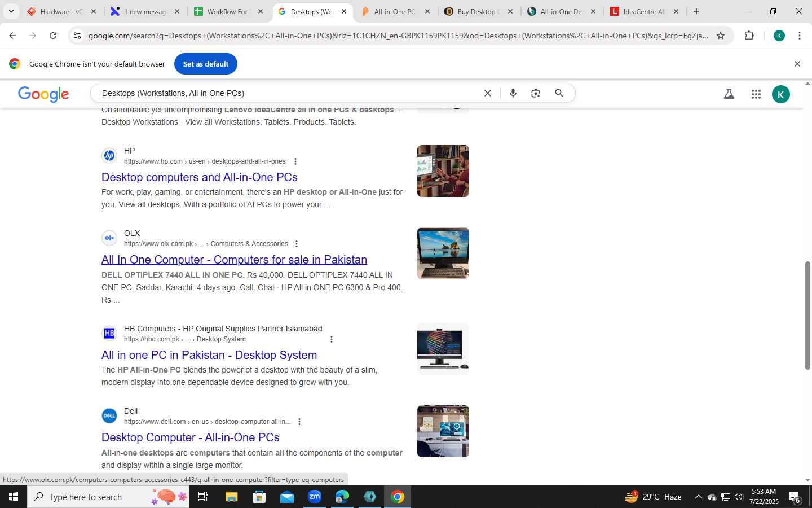Image resolution: width=812 pixels, height=508 pixels.
Task: Open OLX All In One Computer link
Action: tap(234, 260)
